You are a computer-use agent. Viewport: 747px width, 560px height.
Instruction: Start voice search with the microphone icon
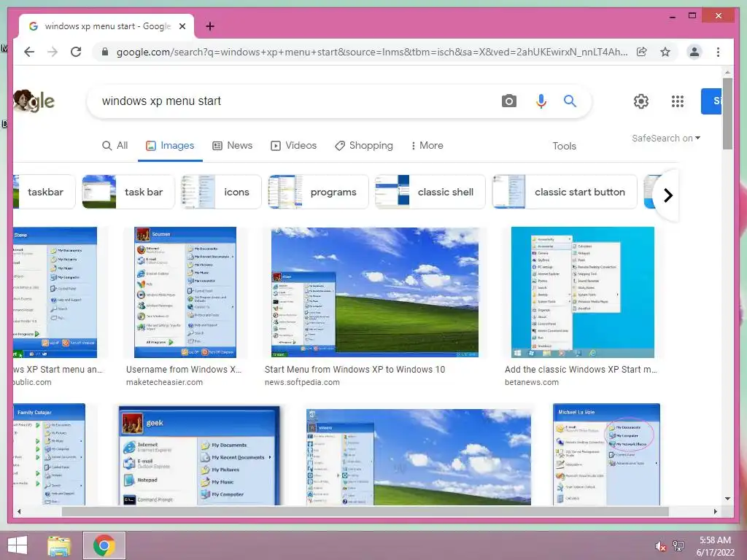tap(541, 101)
